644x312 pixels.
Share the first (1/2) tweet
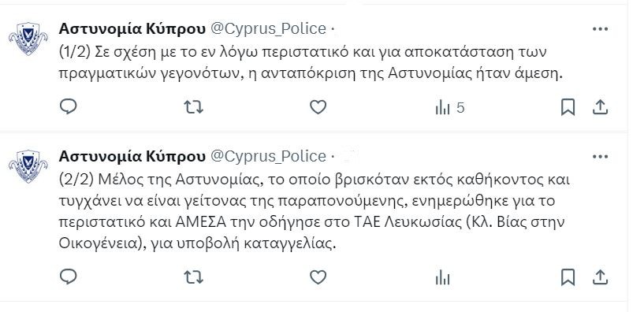600,107
